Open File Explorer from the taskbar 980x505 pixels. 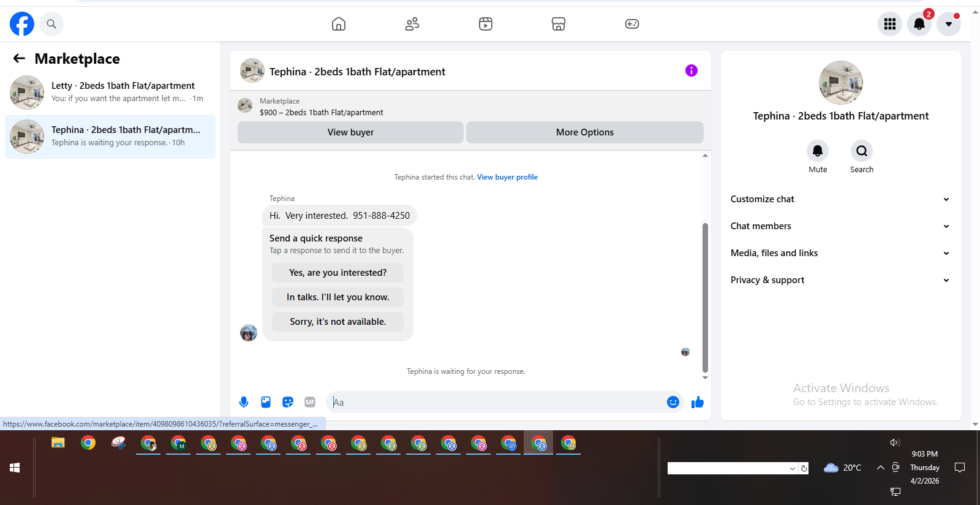[58, 443]
